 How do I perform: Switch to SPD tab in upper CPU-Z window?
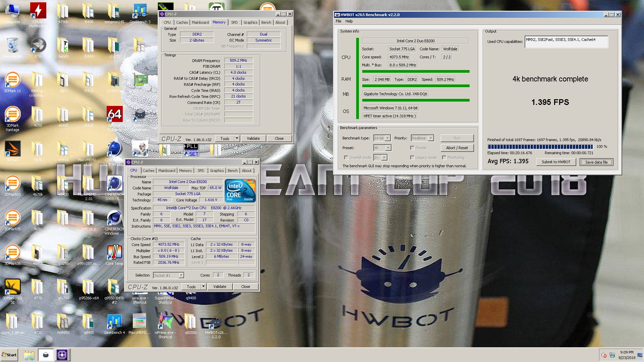click(x=234, y=22)
